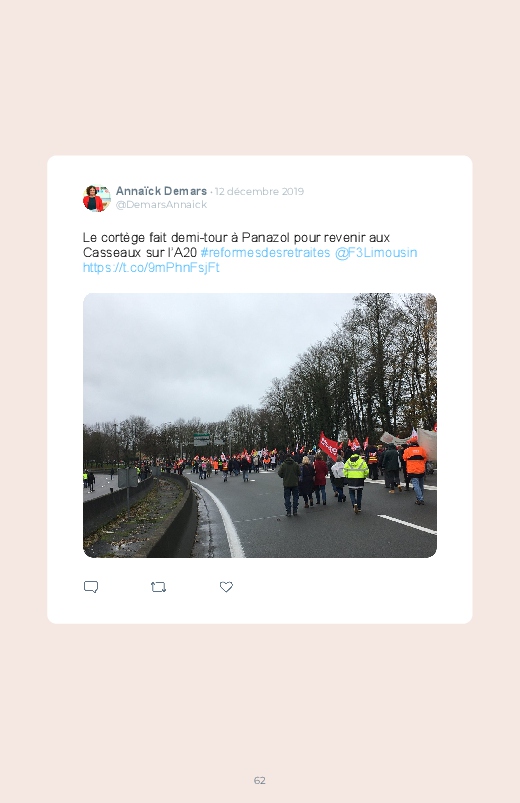This screenshot has height=803, width=520.
Task: Like the tweet with heart icon
Action: click(x=226, y=587)
